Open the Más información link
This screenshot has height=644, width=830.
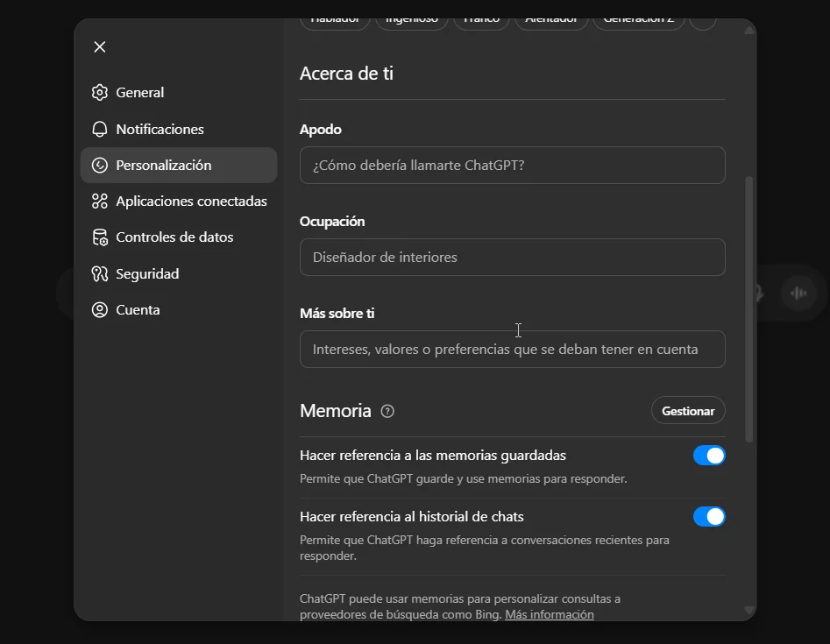[549, 613]
